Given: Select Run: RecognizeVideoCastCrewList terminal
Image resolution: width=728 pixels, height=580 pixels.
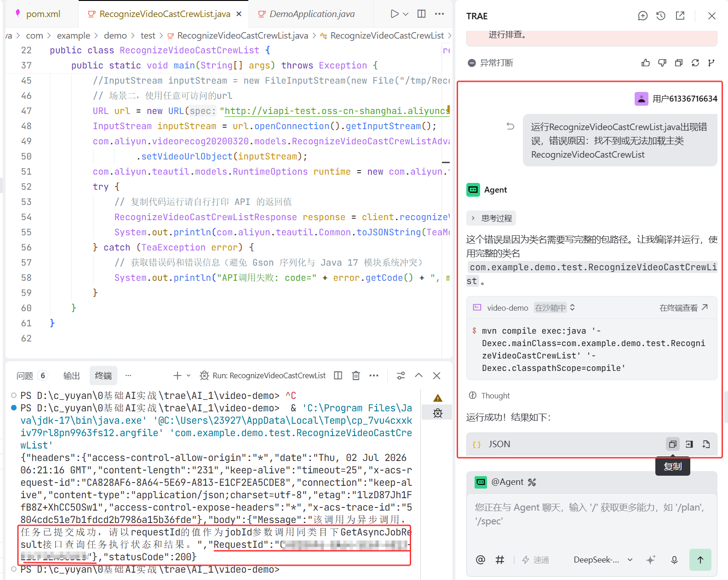Looking at the screenshot, I should pyautogui.click(x=263, y=375).
